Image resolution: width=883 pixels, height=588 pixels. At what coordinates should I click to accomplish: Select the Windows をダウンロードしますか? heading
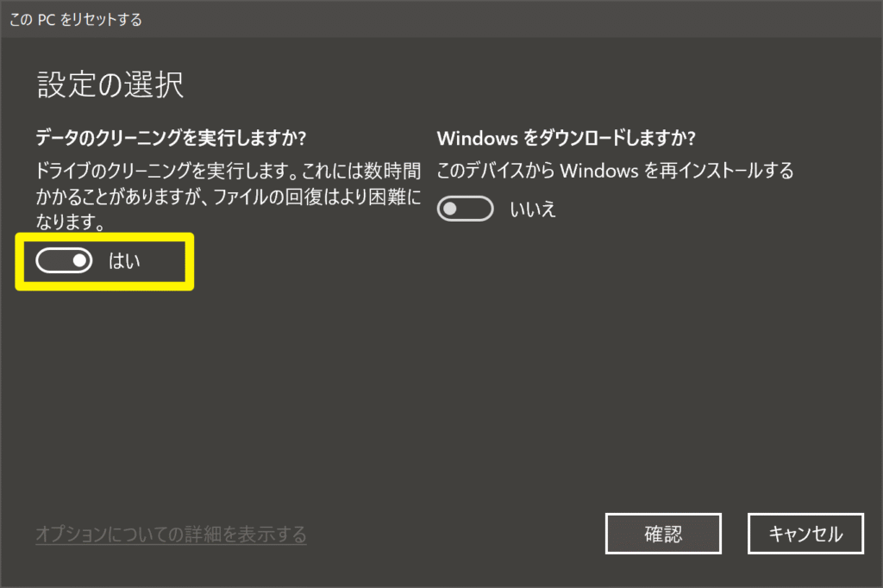(x=567, y=138)
